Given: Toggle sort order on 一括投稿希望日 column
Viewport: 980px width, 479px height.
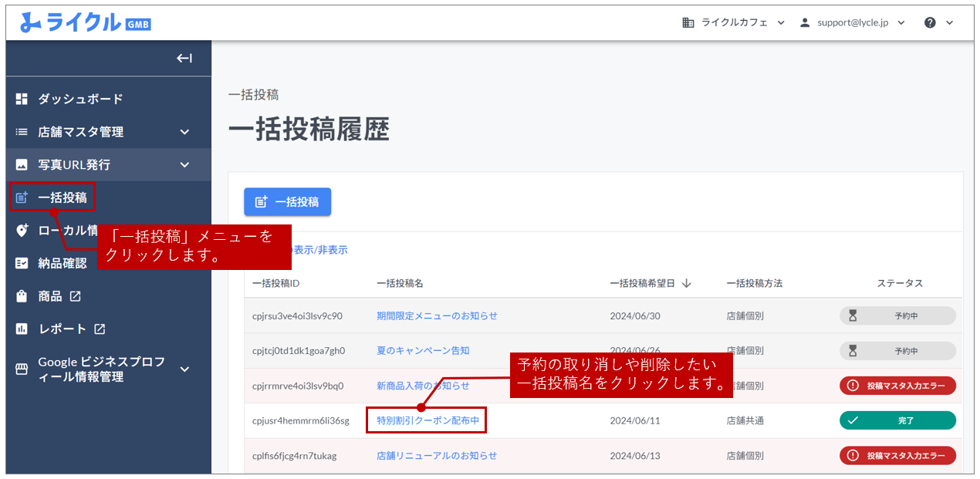Looking at the screenshot, I should pos(687,283).
